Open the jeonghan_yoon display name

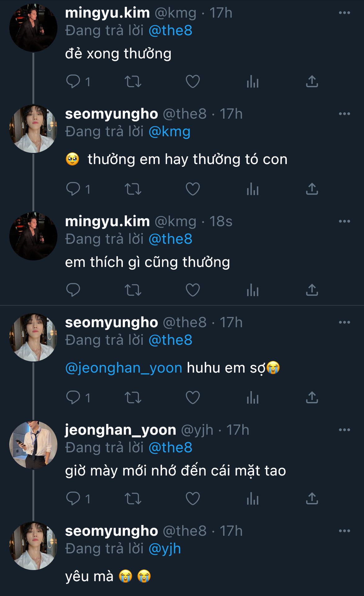point(120,430)
